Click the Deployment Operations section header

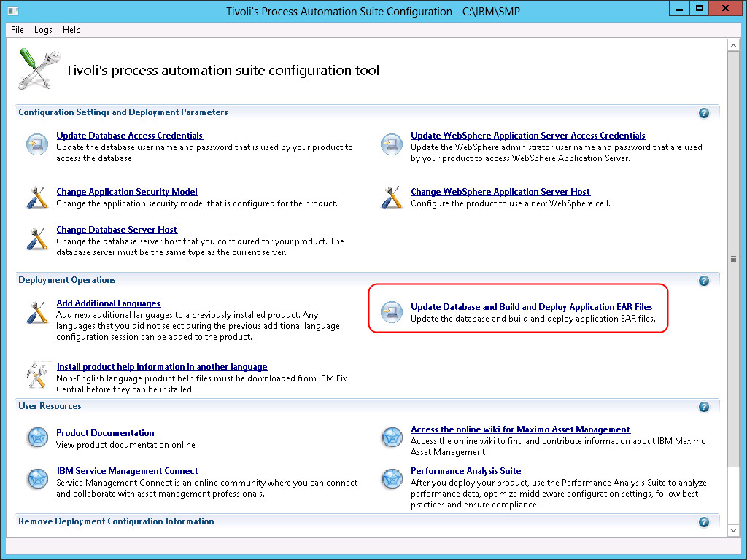pyautogui.click(x=66, y=280)
